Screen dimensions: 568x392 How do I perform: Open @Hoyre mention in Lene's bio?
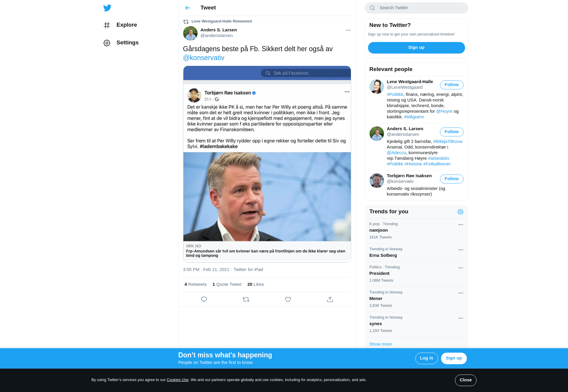(x=444, y=111)
